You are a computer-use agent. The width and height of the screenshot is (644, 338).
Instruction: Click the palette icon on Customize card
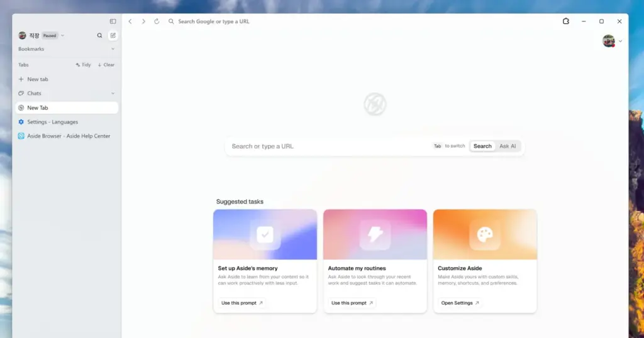485,234
